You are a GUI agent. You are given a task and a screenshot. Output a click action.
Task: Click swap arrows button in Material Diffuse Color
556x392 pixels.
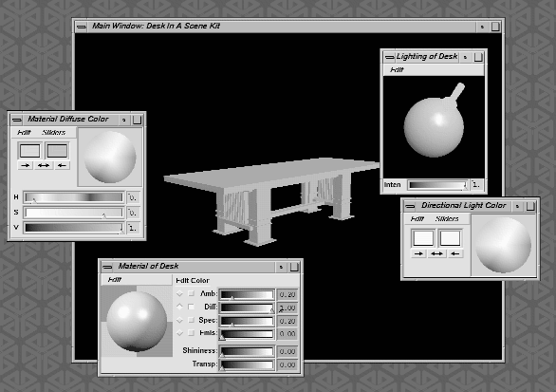click(x=44, y=165)
